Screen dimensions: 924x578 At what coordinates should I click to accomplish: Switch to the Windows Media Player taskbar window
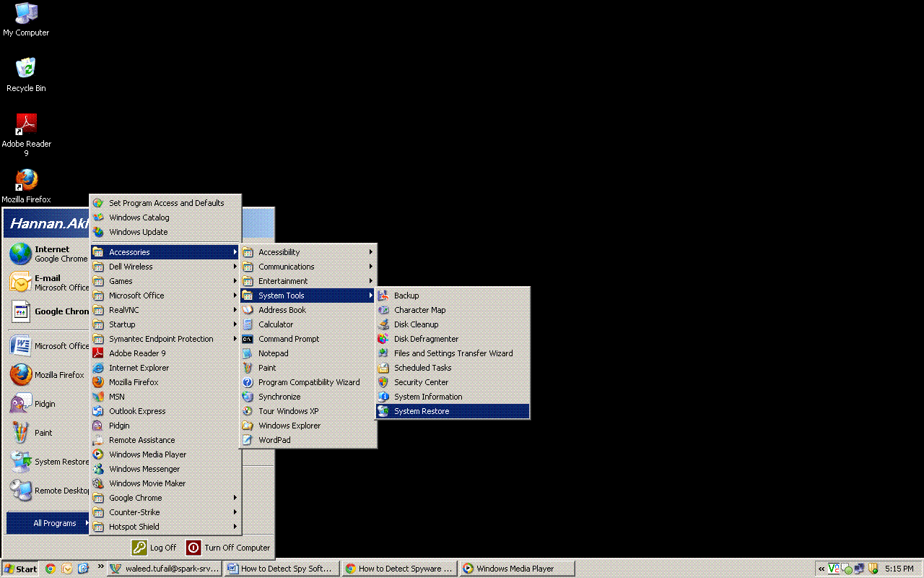point(517,569)
